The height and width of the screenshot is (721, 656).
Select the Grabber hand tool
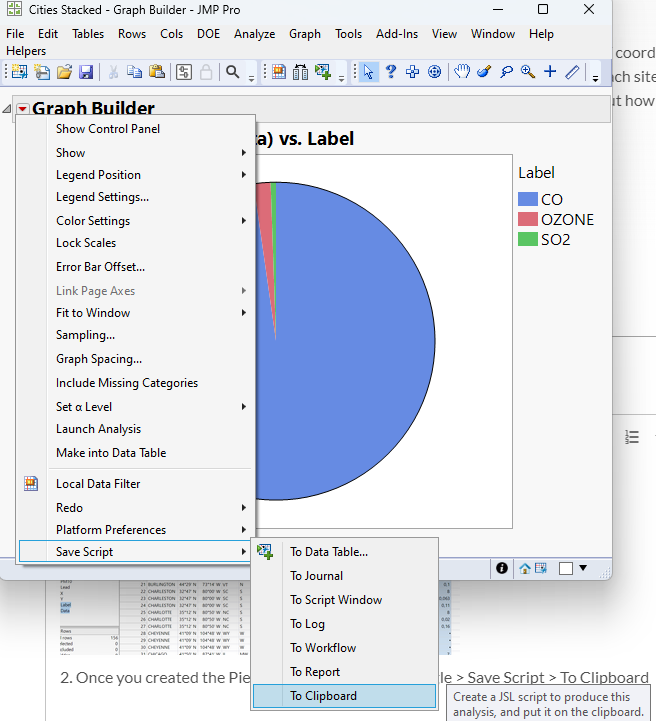click(462, 72)
